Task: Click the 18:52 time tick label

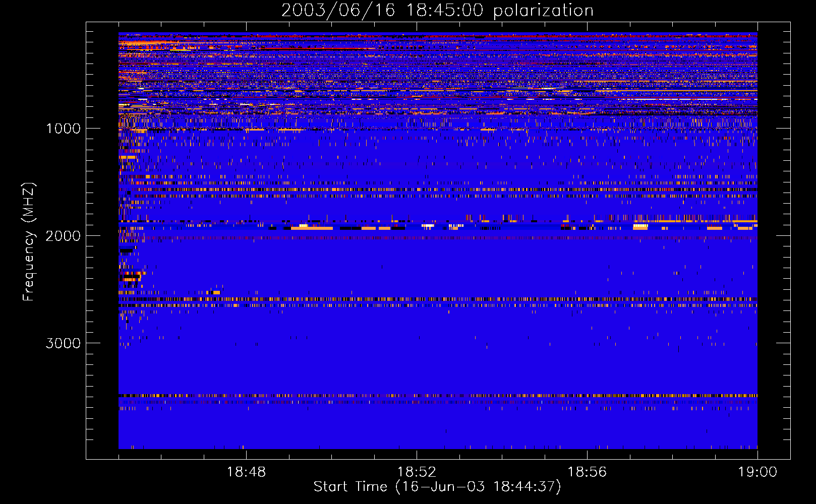Action: point(417,472)
